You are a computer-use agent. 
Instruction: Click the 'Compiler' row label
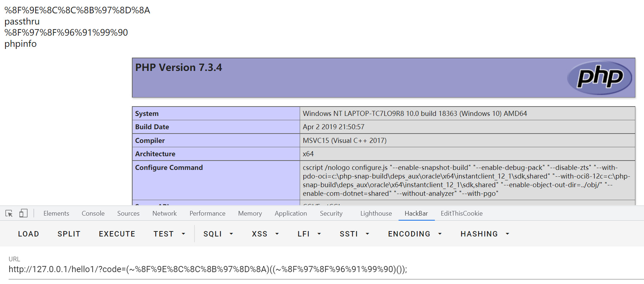(150, 140)
